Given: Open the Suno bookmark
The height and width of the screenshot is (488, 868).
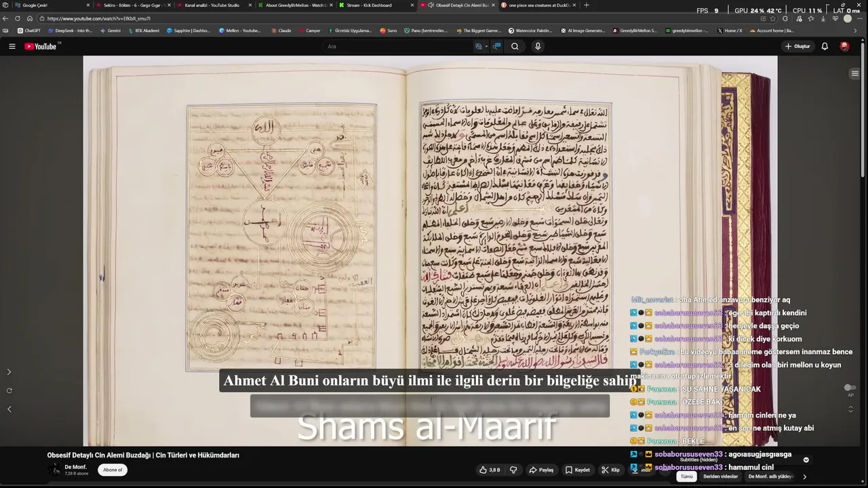Looking at the screenshot, I should click(389, 30).
